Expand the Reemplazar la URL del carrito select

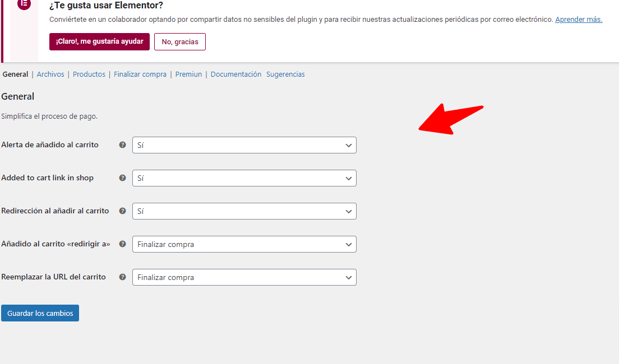point(244,277)
